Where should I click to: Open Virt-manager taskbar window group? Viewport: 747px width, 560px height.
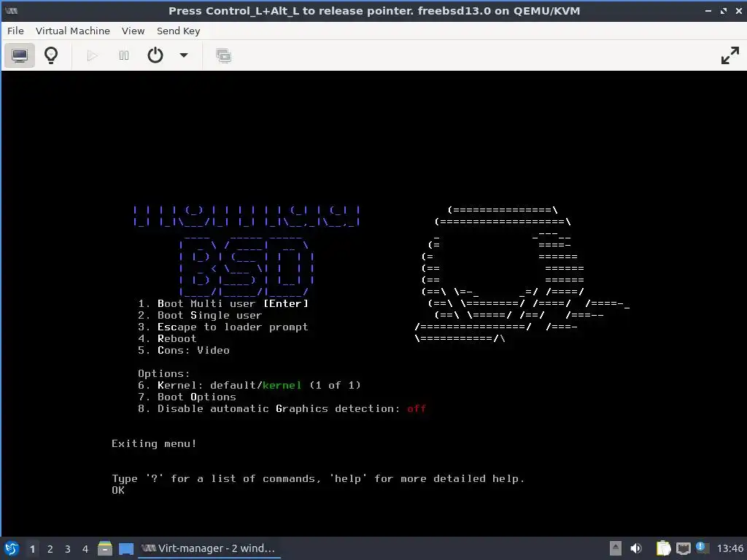(x=209, y=548)
